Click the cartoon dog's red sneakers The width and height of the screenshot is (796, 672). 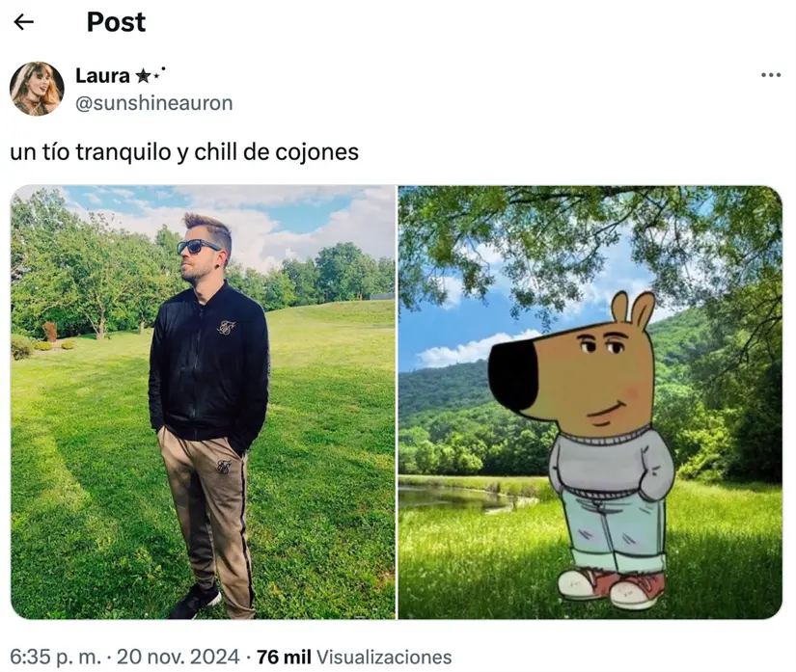click(612, 588)
